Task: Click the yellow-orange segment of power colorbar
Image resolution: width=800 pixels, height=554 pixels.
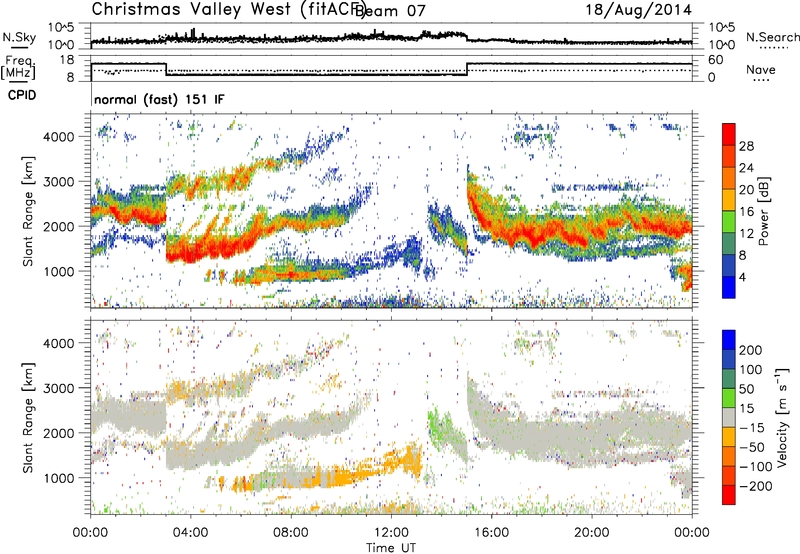Action: tap(729, 200)
